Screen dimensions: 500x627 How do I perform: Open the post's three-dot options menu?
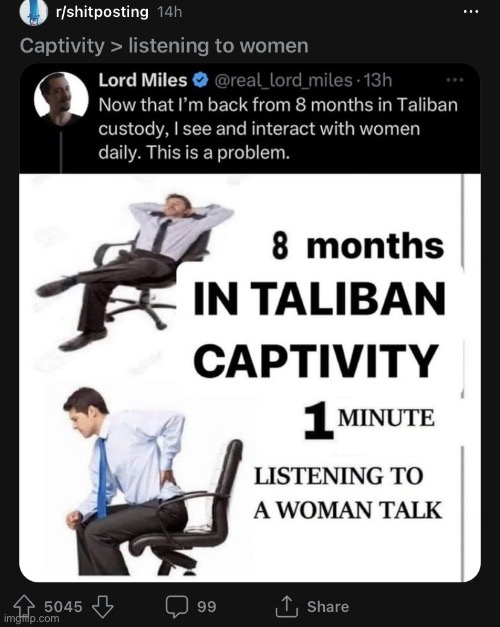[x=470, y=12]
